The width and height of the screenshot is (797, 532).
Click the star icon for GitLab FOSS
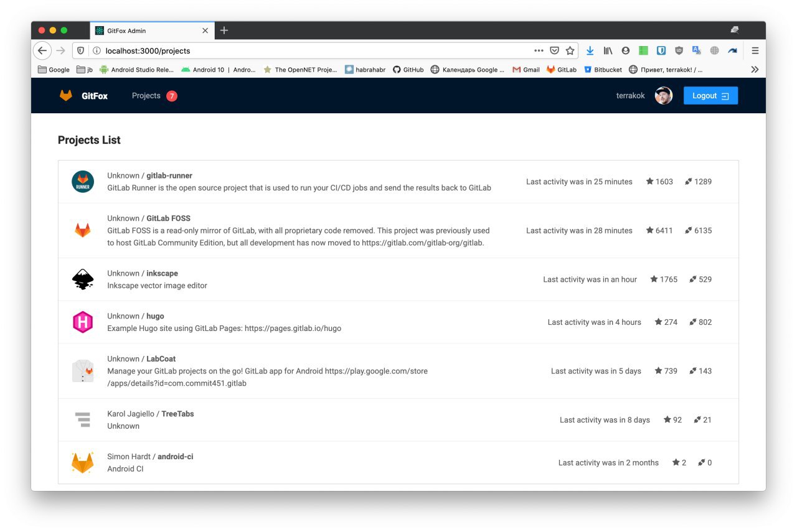[650, 230]
